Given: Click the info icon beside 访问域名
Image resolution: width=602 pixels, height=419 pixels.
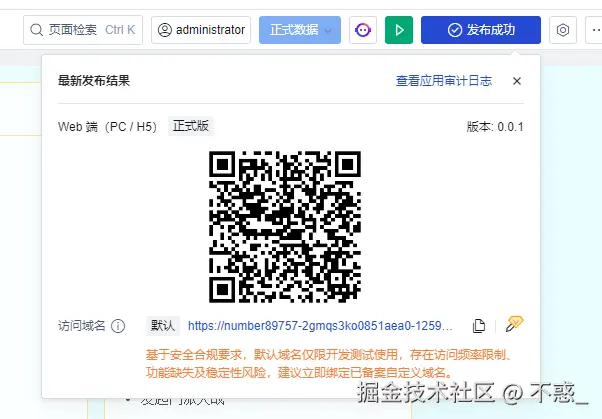Looking at the screenshot, I should point(118,326).
